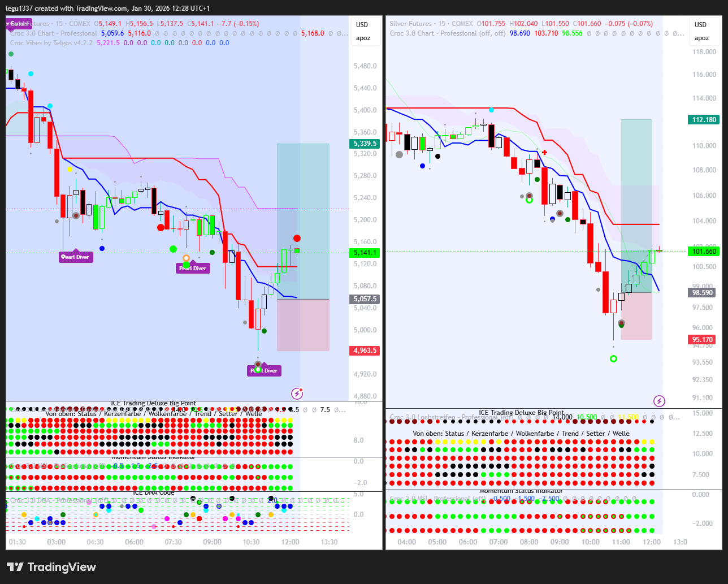Select the orange ring marker on gold chart
The height and width of the screenshot is (584, 728).
[x=186, y=258]
